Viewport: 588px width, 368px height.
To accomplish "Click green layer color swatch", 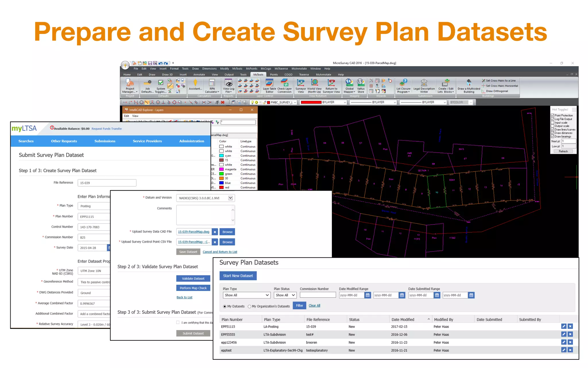I will coord(221,174).
